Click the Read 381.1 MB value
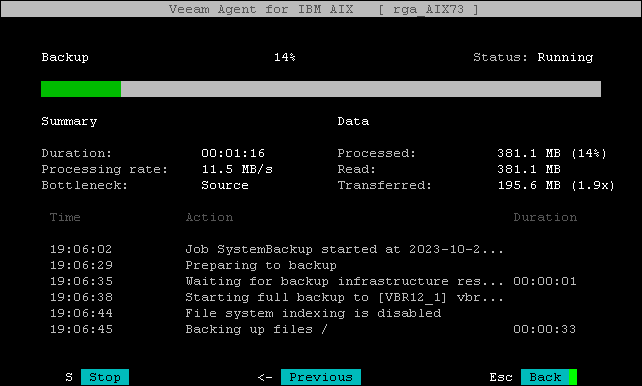The height and width of the screenshot is (386, 642). [x=529, y=169]
